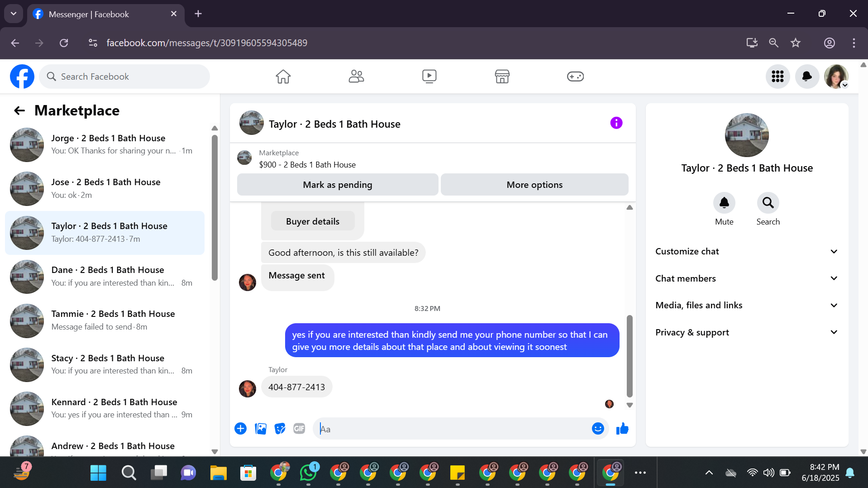The width and height of the screenshot is (868, 488).
Task: Attach a photo using the image icon
Action: pyautogui.click(x=261, y=429)
